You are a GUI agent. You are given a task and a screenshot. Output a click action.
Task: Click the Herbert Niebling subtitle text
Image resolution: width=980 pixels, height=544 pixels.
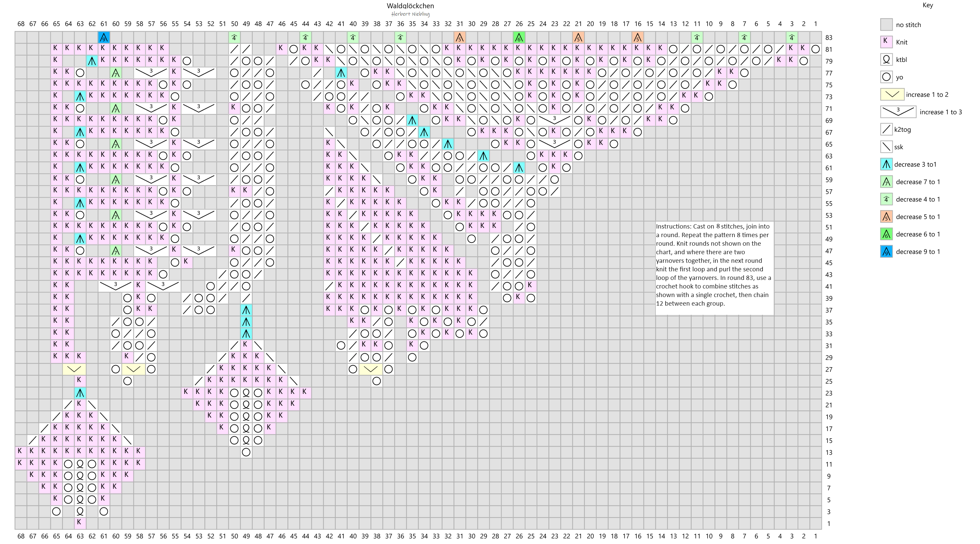tap(410, 14)
